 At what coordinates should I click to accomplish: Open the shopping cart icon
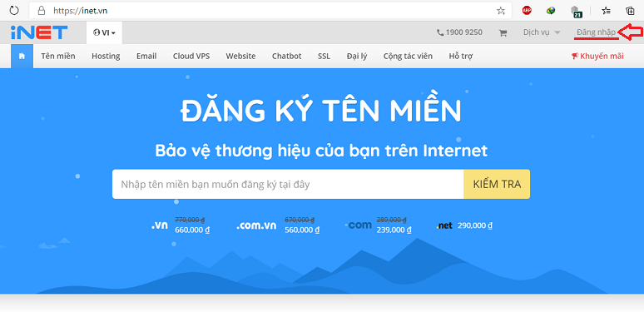coord(503,32)
